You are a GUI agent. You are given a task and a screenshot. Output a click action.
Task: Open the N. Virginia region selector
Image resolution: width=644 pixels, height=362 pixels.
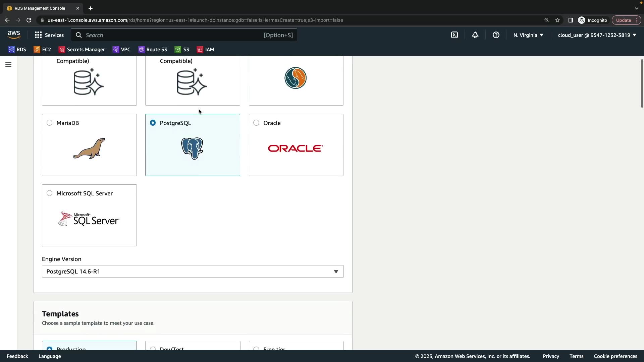(528, 35)
